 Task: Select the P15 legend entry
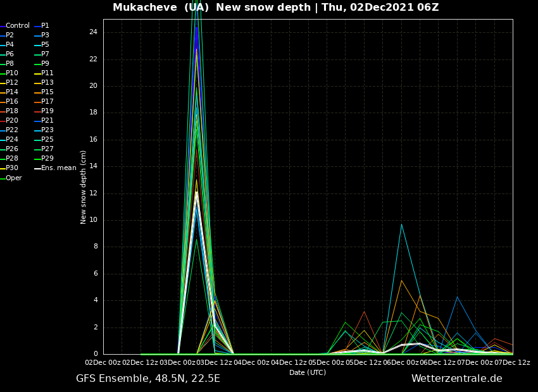(47, 92)
